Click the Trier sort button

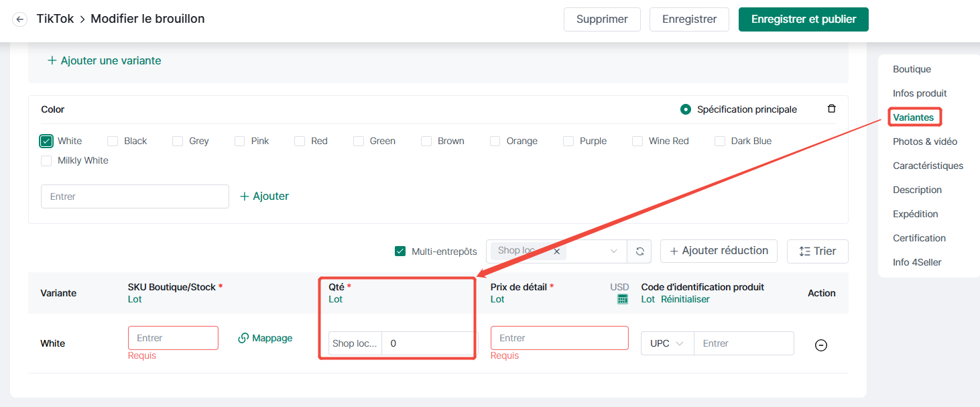click(817, 251)
